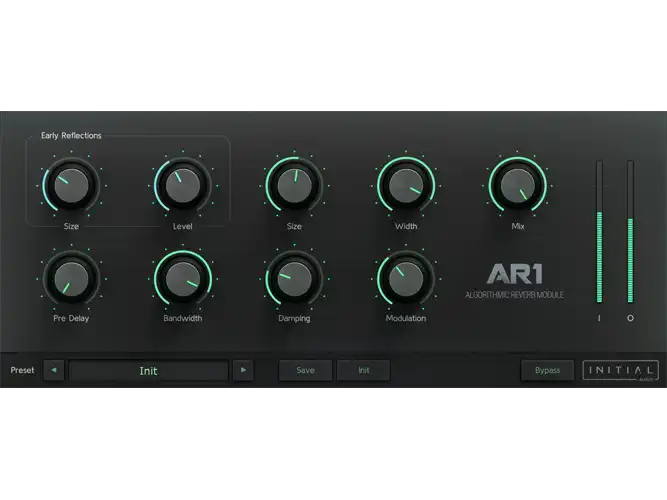Click the Width knob
Viewport: 667px width, 500px height.
coord(406,186)
